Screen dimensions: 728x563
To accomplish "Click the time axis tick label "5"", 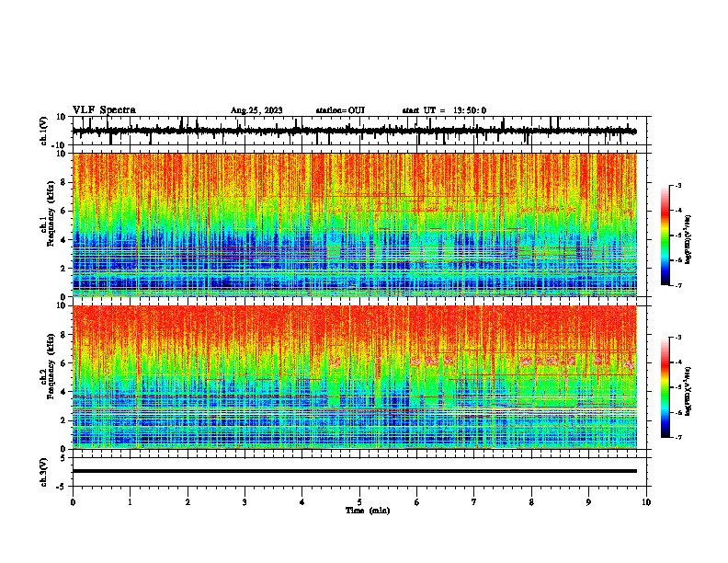I will pos(359,502).
